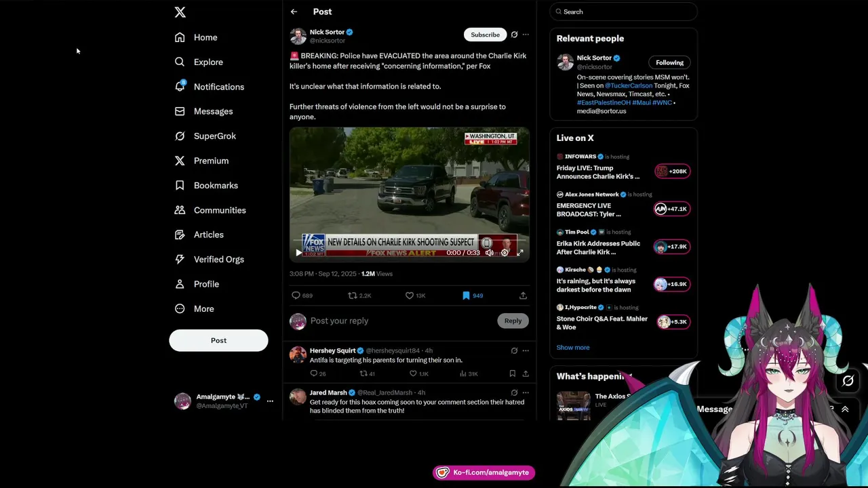868x488 pixels.
Task: Open Grok icon on Hershey Squirt's reply
Action: tap(514, 350)
